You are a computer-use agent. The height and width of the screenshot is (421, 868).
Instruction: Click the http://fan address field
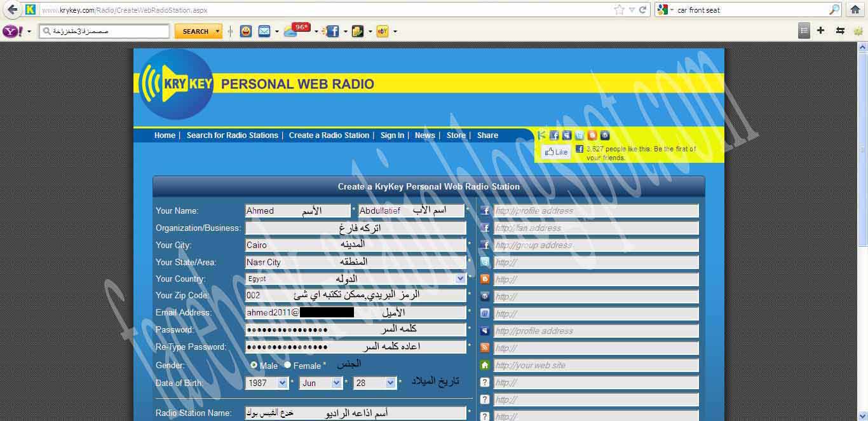coord(596,228)
